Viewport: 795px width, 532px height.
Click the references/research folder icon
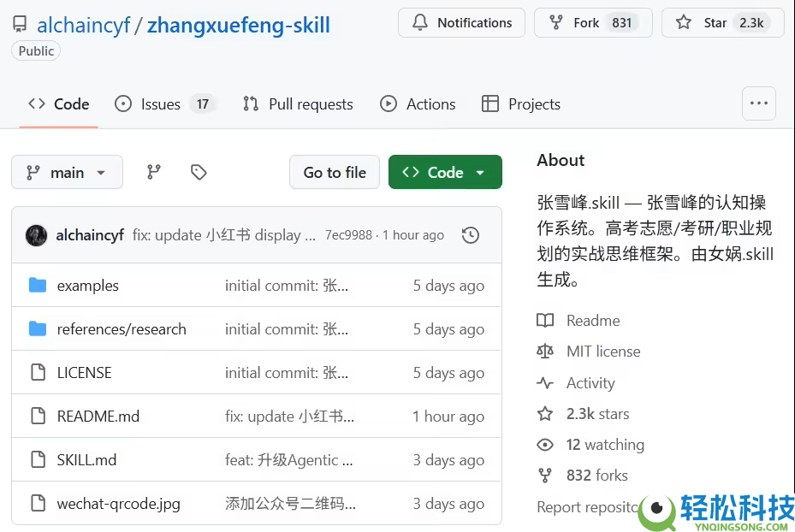pyautogui.click(x=38, y=328)
